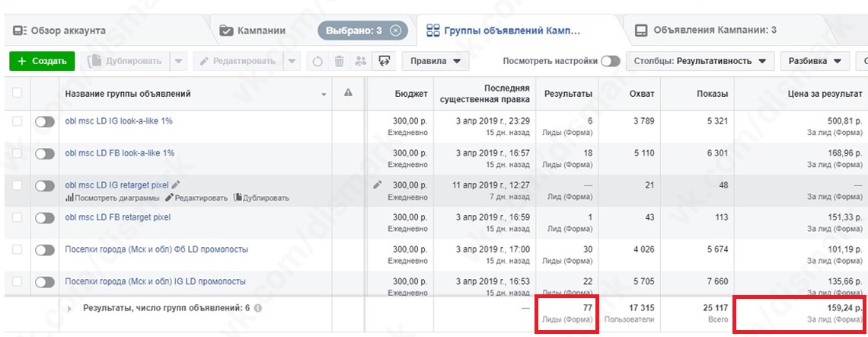Toggle the Посмотреть настройки switch
Image resolution: width=868 pixels, height=337 pixels.
610,61
